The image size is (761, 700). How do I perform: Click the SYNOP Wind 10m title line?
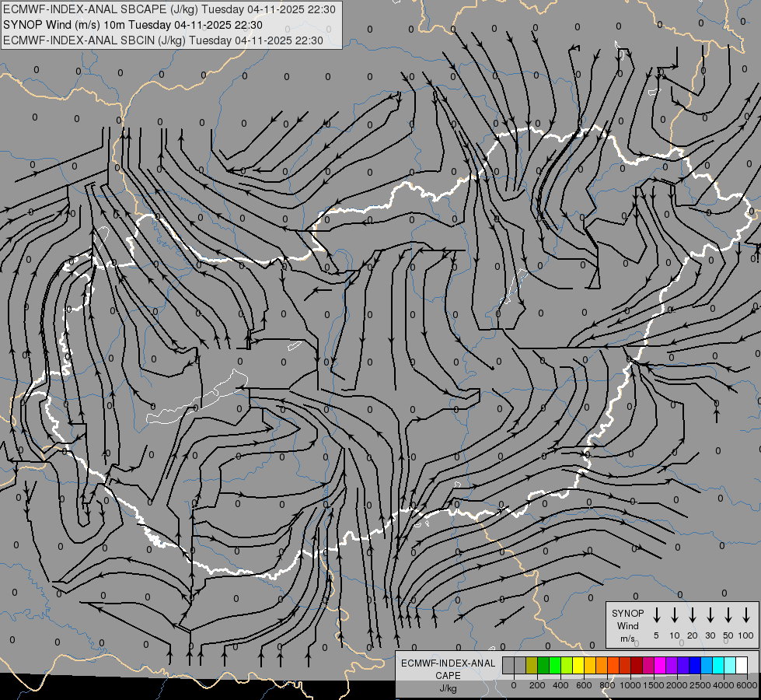tap(132, 25)
